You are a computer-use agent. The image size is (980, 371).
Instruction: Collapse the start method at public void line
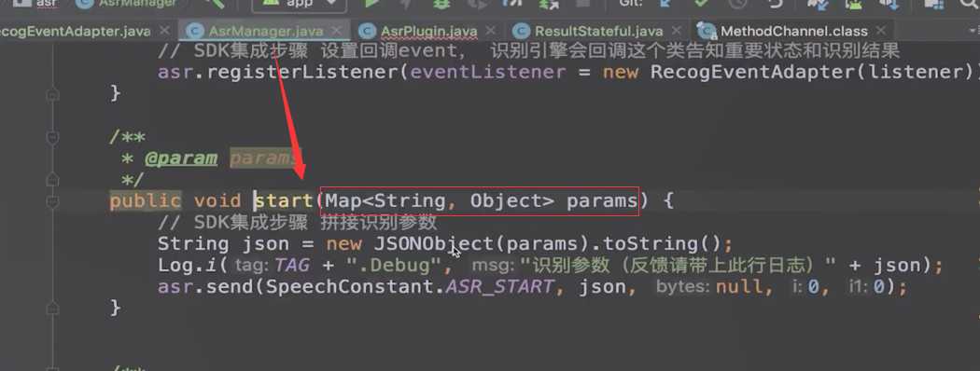pos(53,201)
